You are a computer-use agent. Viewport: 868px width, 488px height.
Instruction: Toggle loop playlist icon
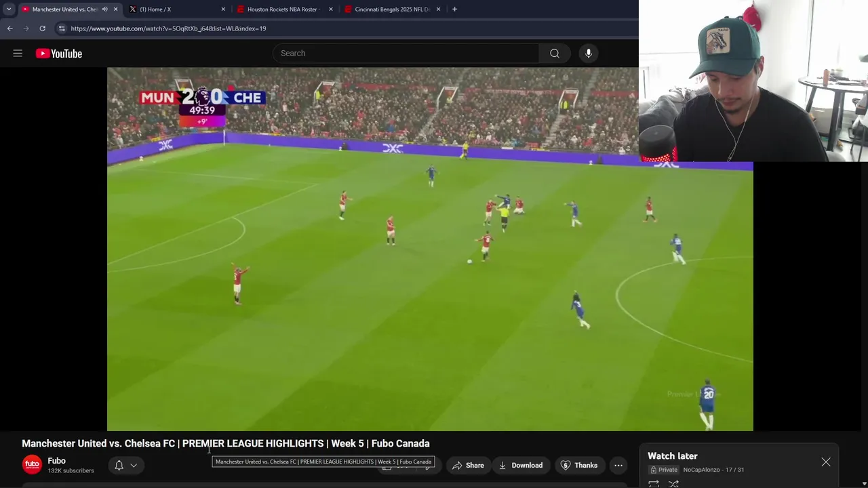pos(654,483)
